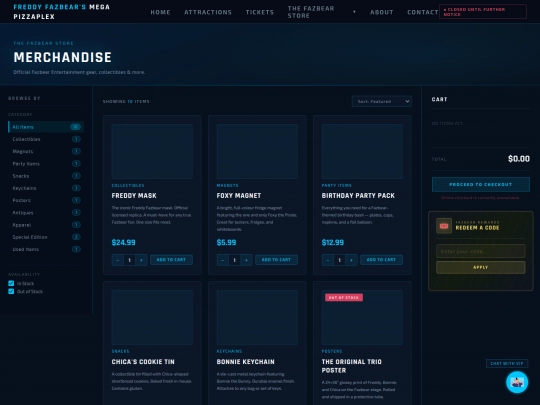Toggle the In Stock checkbox

coord(11,283)
